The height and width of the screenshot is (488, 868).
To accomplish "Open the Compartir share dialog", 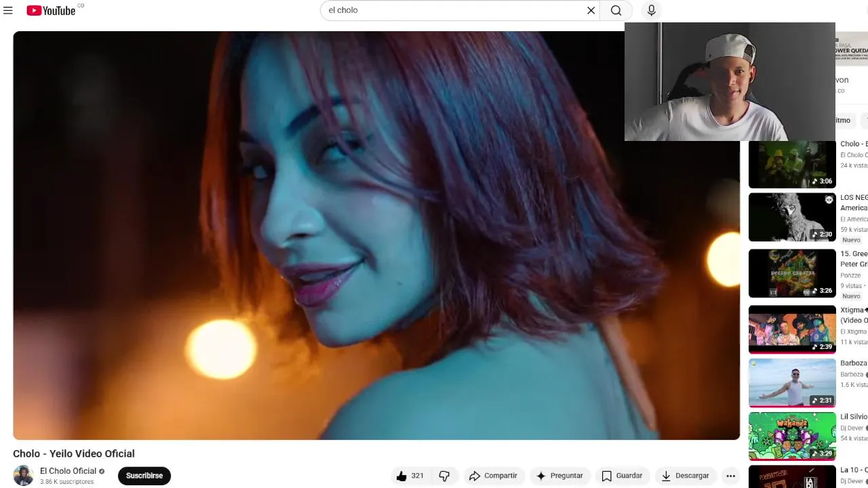I will coord(493,476).
